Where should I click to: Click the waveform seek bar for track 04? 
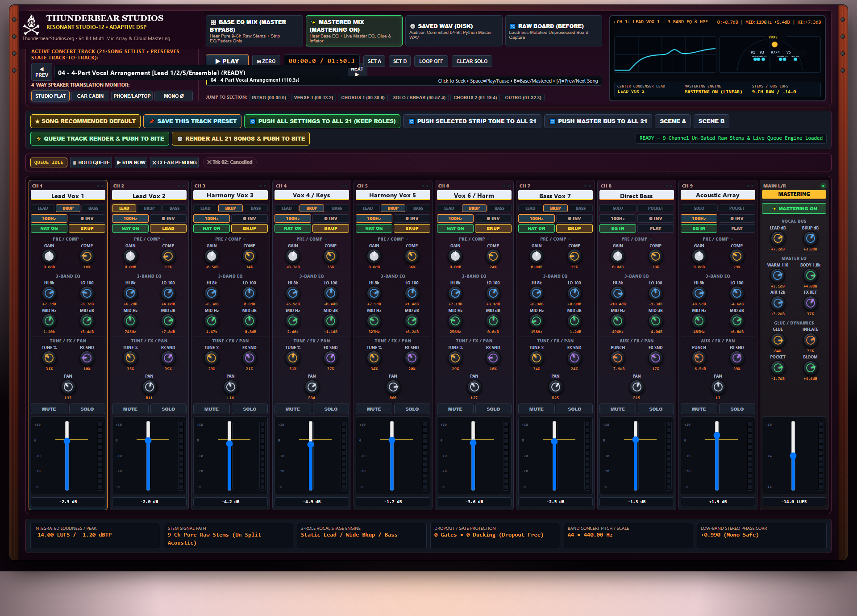pyautogui.click(x=404, y=81)
